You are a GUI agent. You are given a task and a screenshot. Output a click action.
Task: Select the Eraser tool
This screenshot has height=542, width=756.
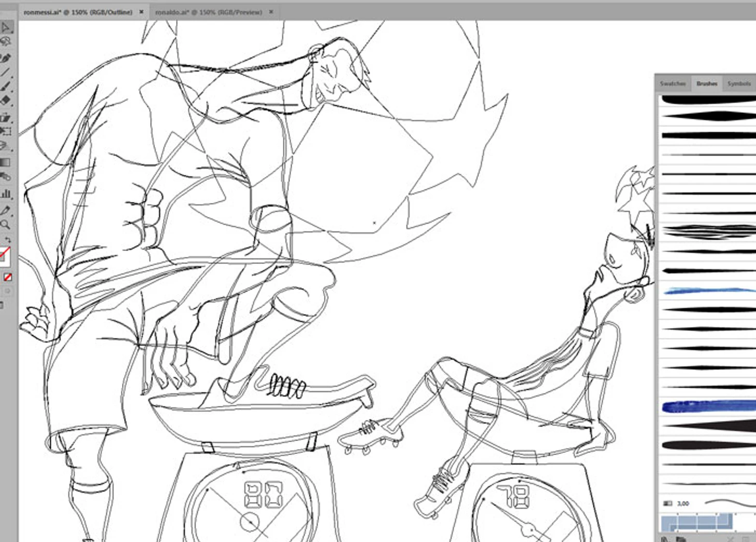(6, 100)
